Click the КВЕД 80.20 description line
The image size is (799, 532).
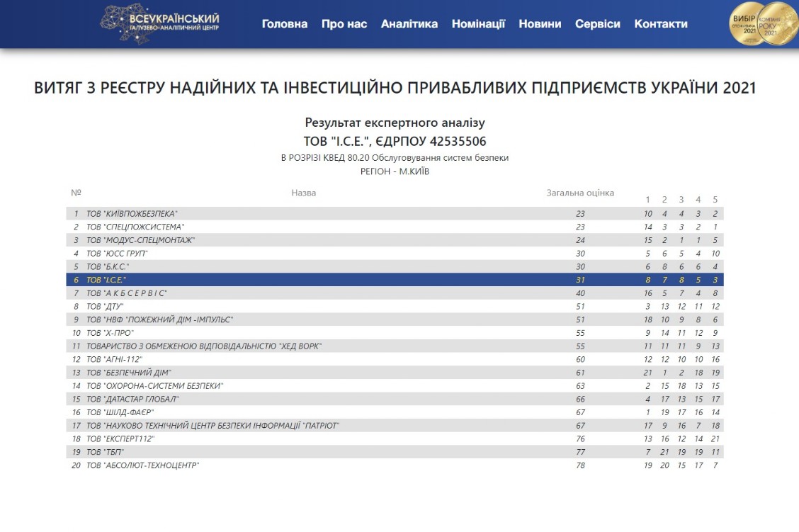tap(395, 158)
